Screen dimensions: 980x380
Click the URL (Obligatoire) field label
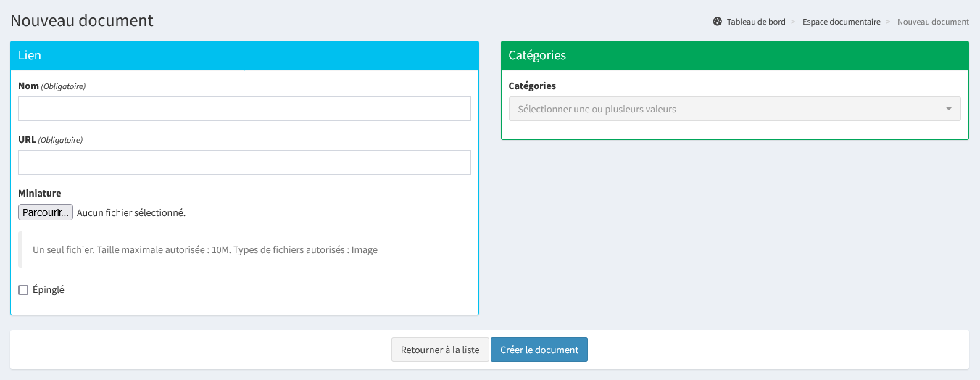50,140
